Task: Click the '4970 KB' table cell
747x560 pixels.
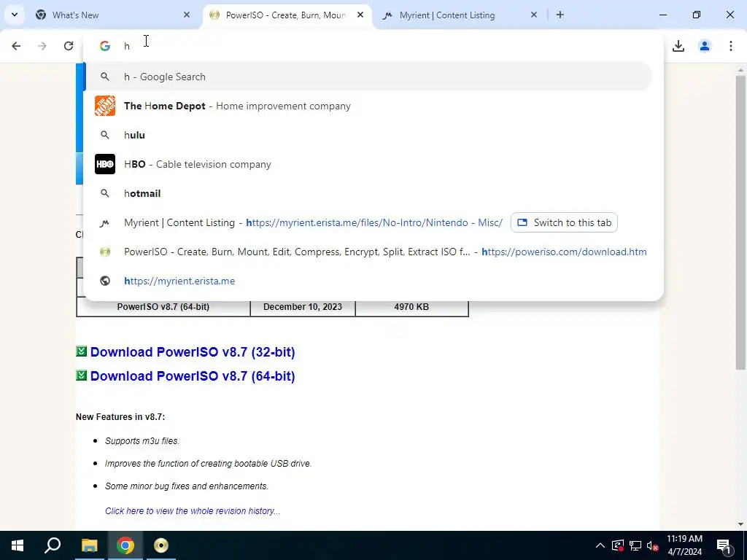Action: 411,307
